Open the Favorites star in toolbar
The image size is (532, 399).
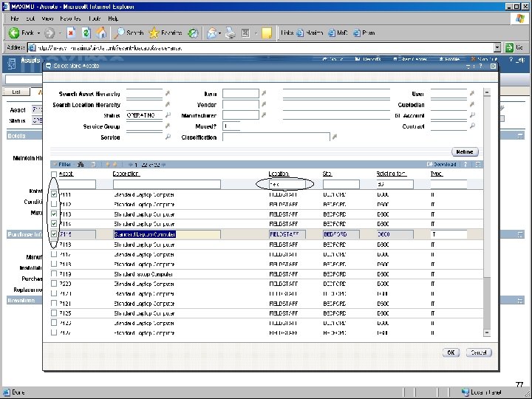point(166,33)
